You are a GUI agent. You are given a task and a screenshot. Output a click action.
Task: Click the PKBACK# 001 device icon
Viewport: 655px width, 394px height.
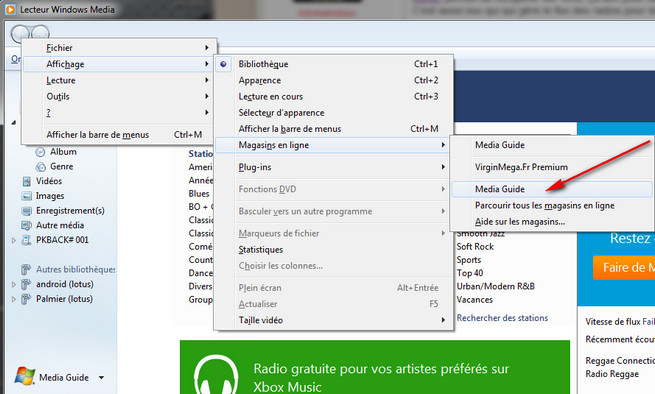click(26, 240)
